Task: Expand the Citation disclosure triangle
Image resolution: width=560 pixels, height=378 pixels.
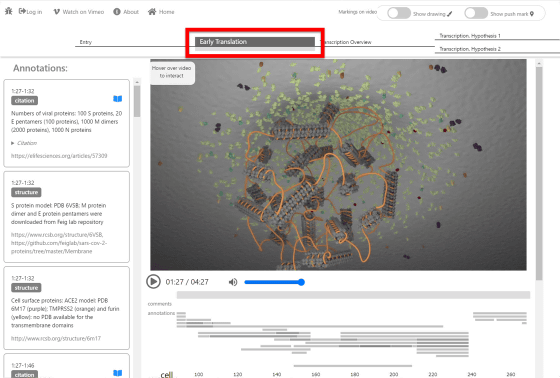Action: [13, 143]
